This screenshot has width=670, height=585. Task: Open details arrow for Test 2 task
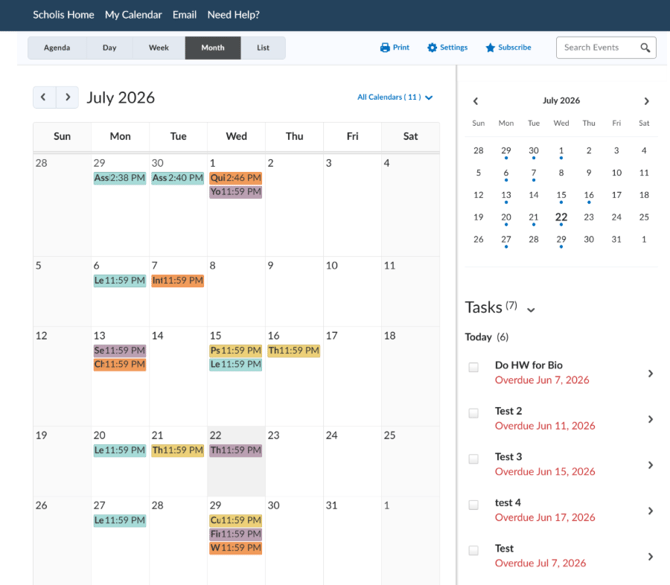click(x=650, y=419)
